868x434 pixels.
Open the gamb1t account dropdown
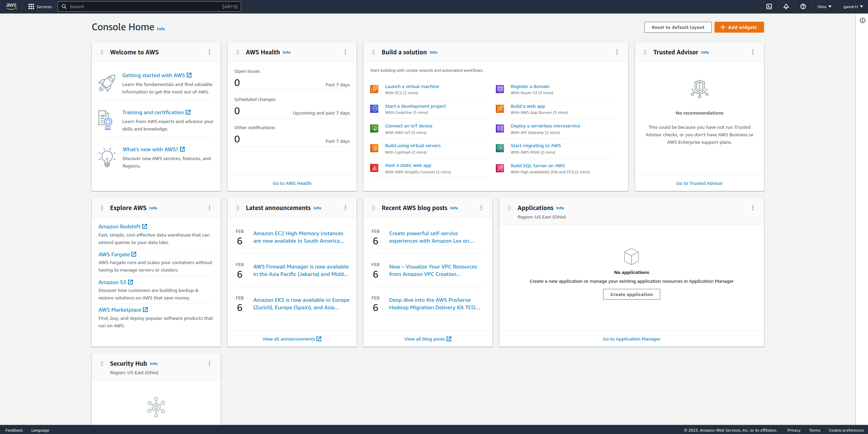pos(853,6)
